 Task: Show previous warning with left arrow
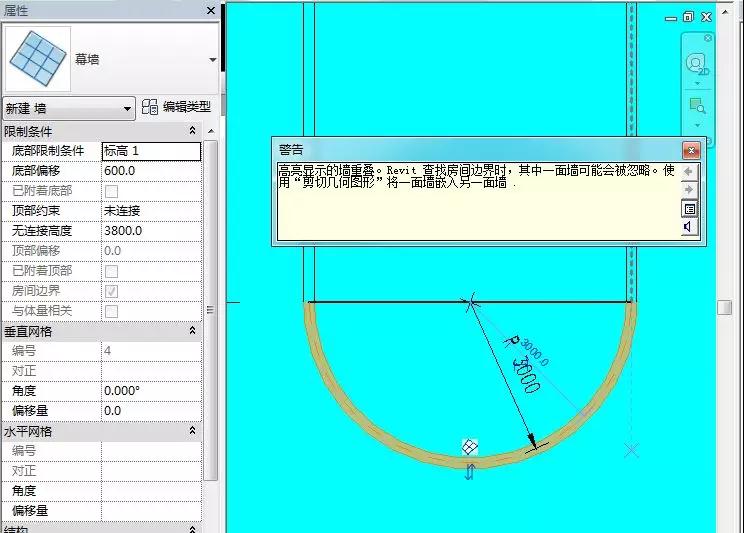(x=689, y=172)
